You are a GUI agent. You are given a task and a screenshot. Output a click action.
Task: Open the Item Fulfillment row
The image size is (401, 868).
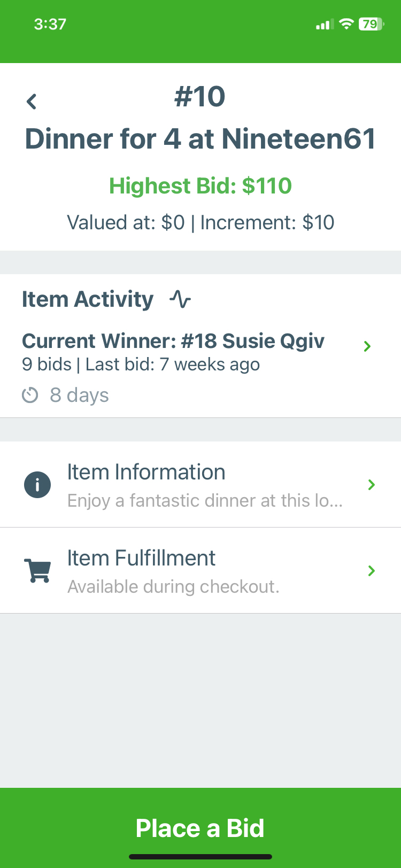[200, 571]
